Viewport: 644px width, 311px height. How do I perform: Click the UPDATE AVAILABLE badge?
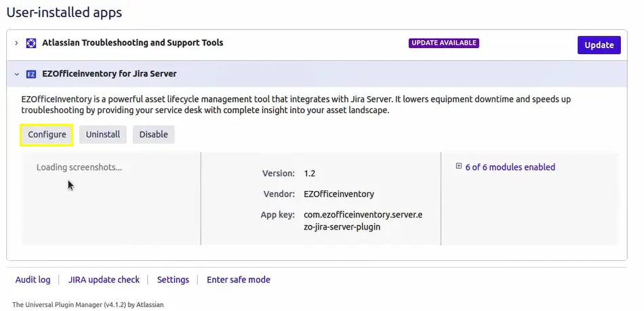coord(443,43)
